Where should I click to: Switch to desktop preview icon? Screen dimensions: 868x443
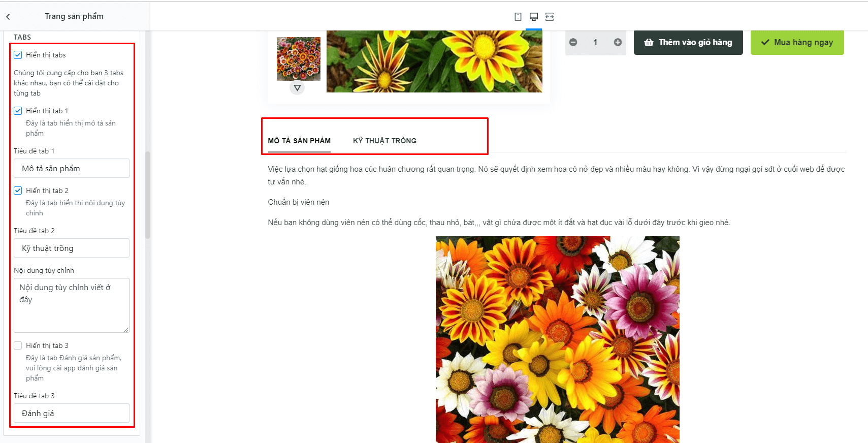533,17
